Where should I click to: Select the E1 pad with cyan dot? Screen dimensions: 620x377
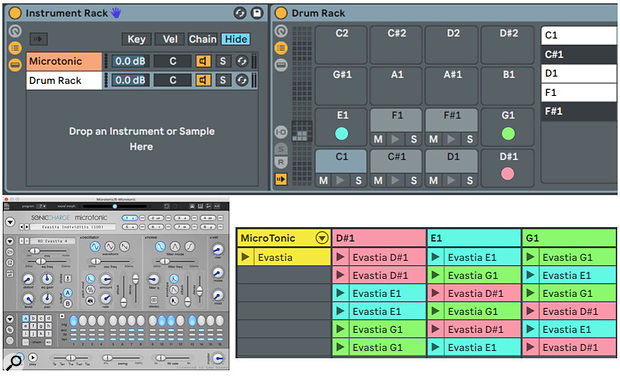tap(341, 127)
